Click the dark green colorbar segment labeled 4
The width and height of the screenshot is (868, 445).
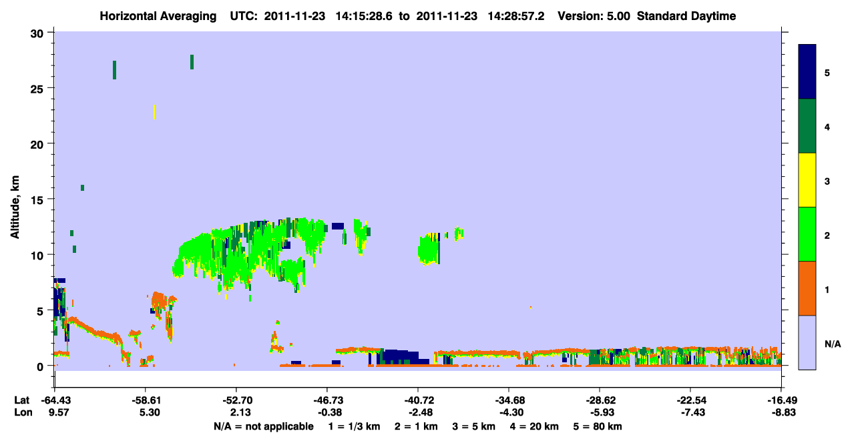(x=807, y=126)
